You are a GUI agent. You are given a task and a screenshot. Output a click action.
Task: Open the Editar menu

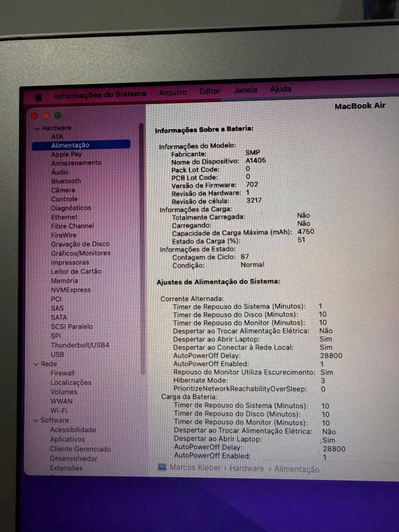210,91
